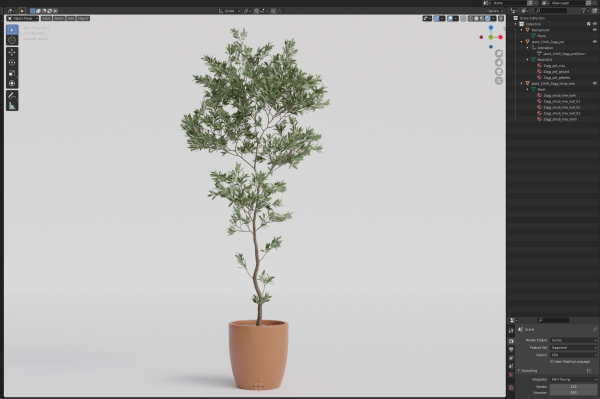The image size is (600, 399).
Task: Toggle viewport overlays display
Action: [450, 18]
